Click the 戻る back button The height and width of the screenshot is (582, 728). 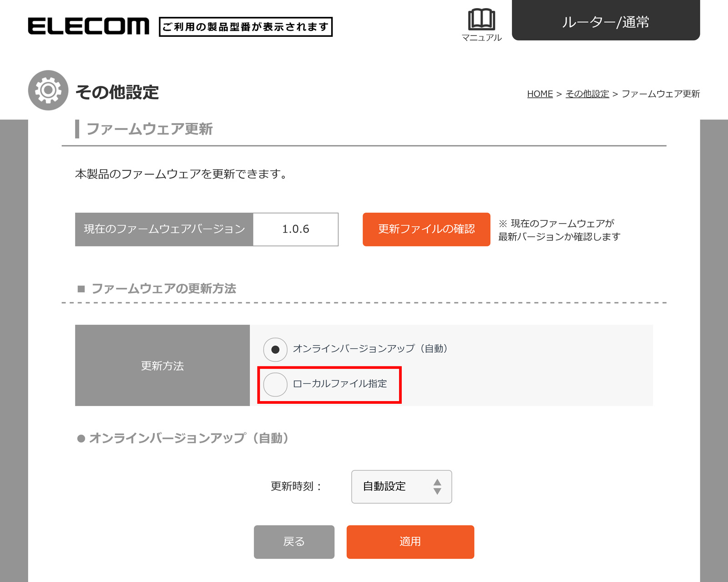pos(294,542)
